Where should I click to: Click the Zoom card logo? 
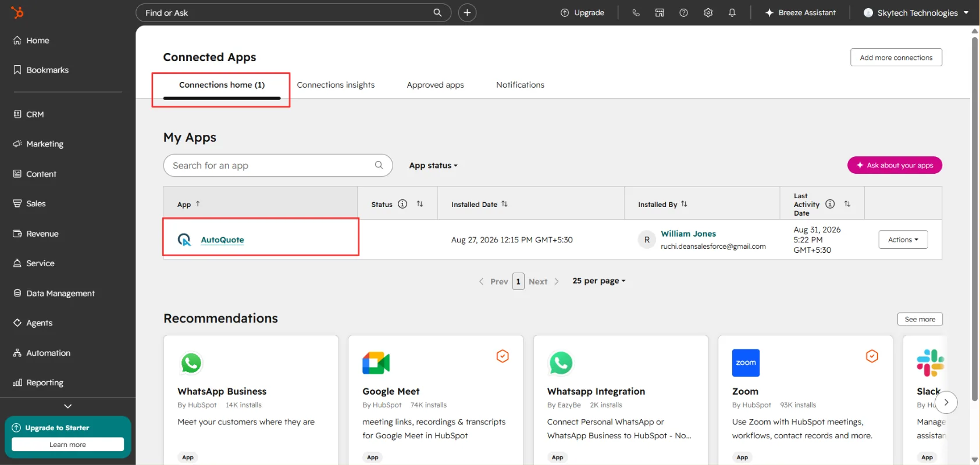click(746, 363)
